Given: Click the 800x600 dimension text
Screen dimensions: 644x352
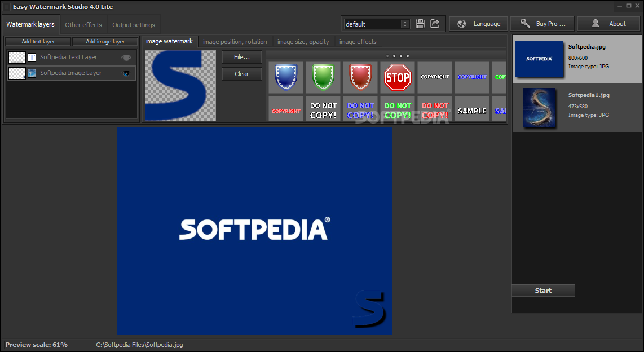Looking at the screenshot, I should pyautogui.click(x=578, y=58).
